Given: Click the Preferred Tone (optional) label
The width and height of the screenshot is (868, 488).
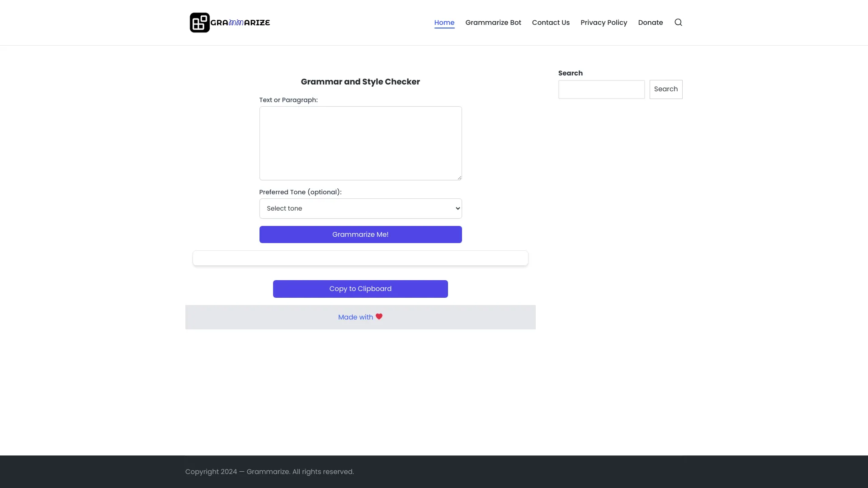Looking at the screenshot, I should pos(300,192).
